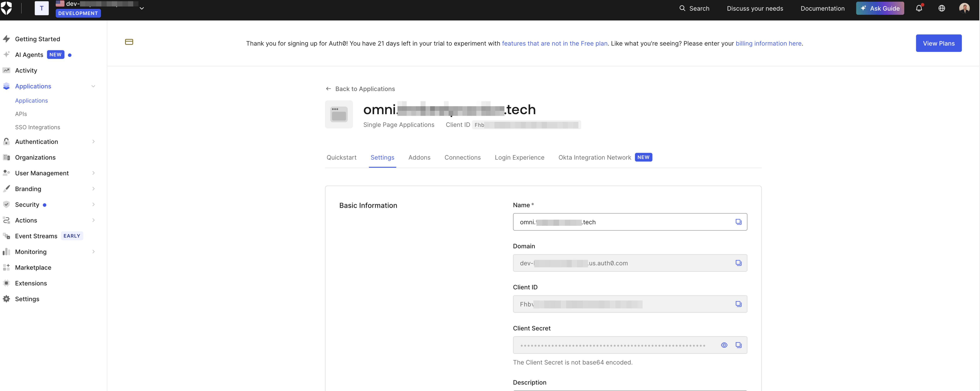Switch to the Connections tab
The height and width of the screenshot is (391, 980).
[463, 157]
